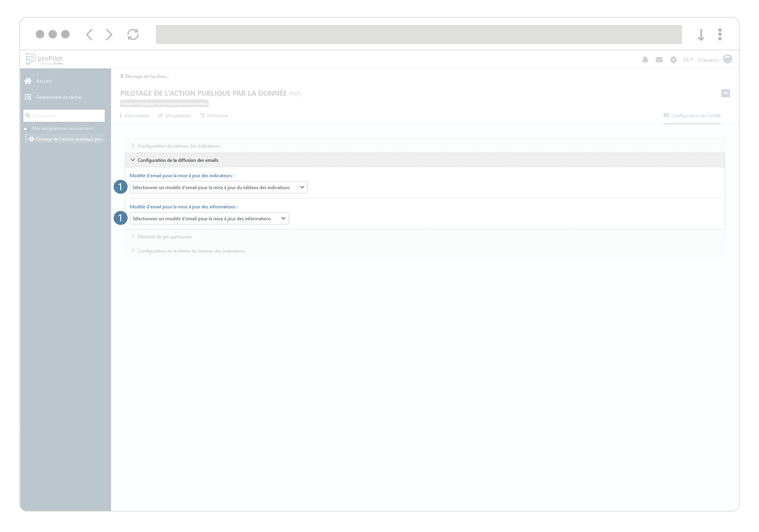Open the notifications bell icon
This screenshot has width=759, height=532.
(645, 60)
